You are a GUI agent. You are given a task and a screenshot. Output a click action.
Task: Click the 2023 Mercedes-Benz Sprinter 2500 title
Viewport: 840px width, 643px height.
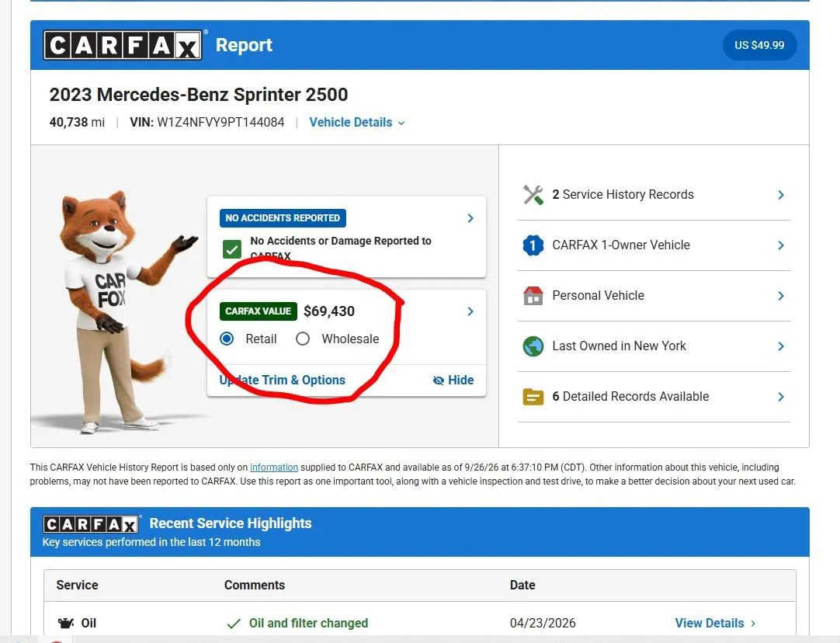click(x=199, y=95)
